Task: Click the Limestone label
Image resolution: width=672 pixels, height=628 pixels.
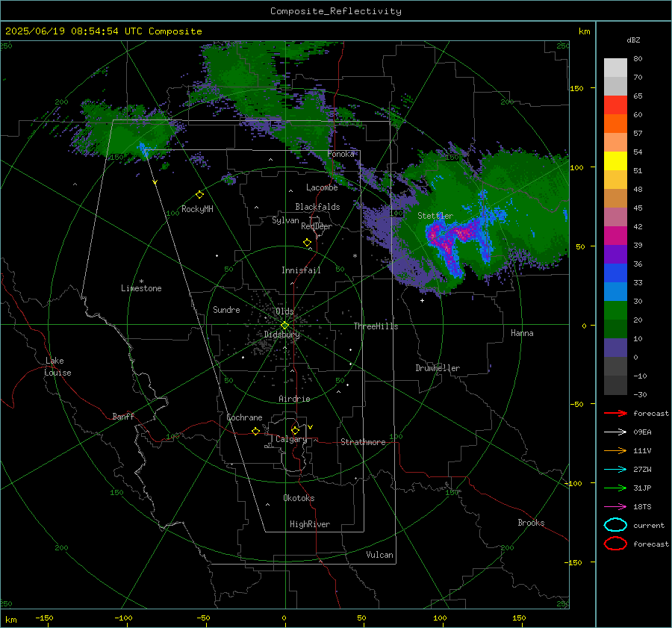Action: pyautogui.click(x=141, y=288)
